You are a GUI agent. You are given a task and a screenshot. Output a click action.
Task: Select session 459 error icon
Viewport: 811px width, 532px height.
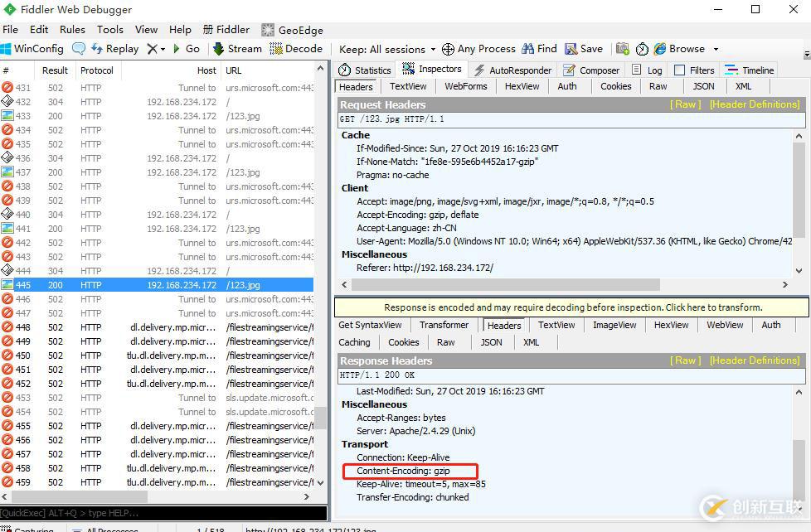(x=7, y=481)
